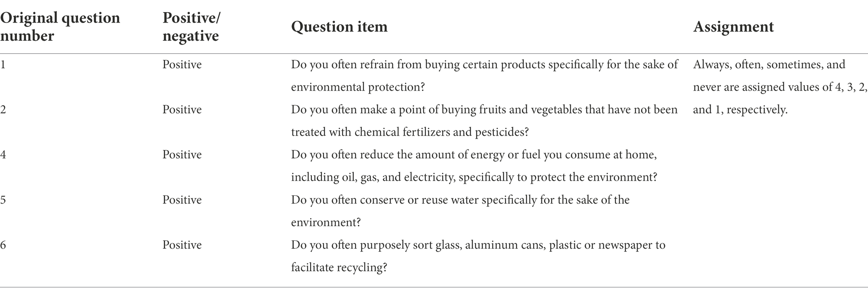Click question number 2 cell
Screen dimensions: 868x295
coord(3,110)
